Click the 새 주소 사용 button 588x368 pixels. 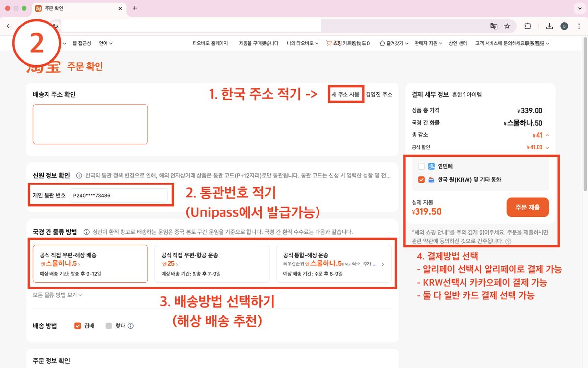(345, 94)
